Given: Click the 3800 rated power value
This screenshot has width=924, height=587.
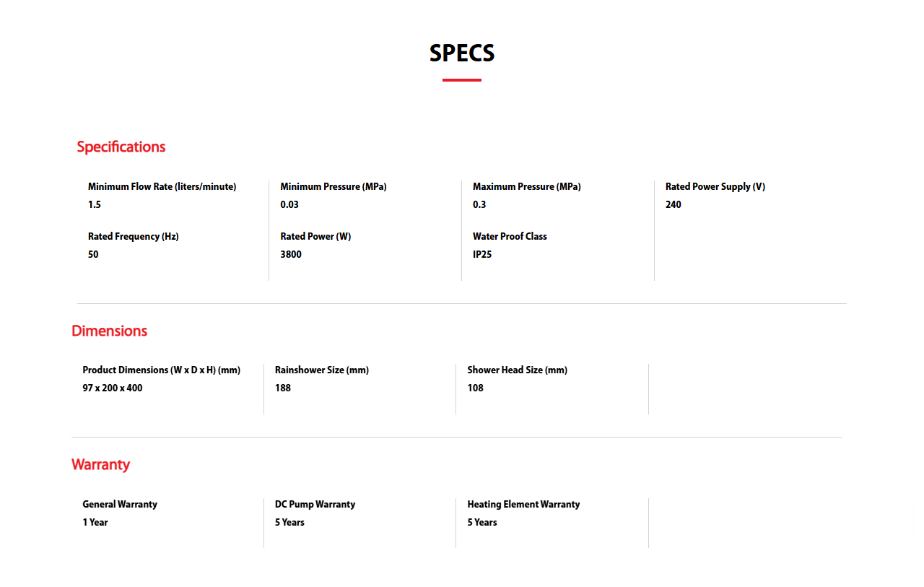Looking at the screenshot, I should pos(291,255).
